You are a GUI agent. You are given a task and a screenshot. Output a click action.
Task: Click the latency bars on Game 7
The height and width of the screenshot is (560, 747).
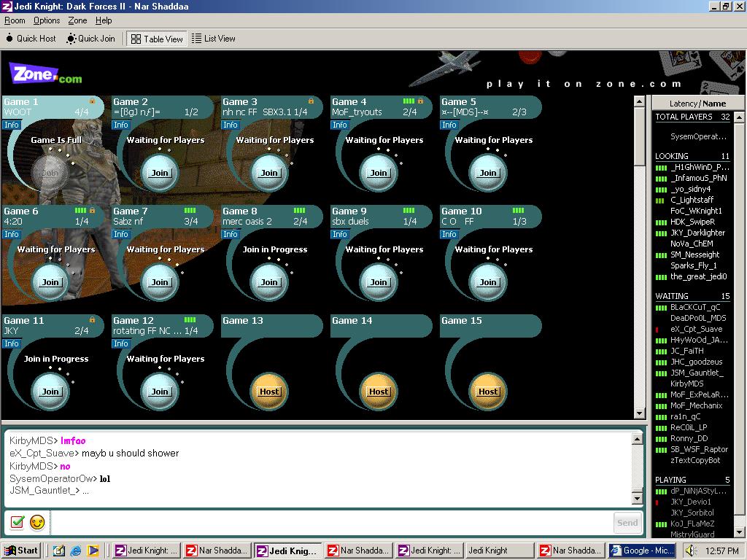tap(190, 210)
